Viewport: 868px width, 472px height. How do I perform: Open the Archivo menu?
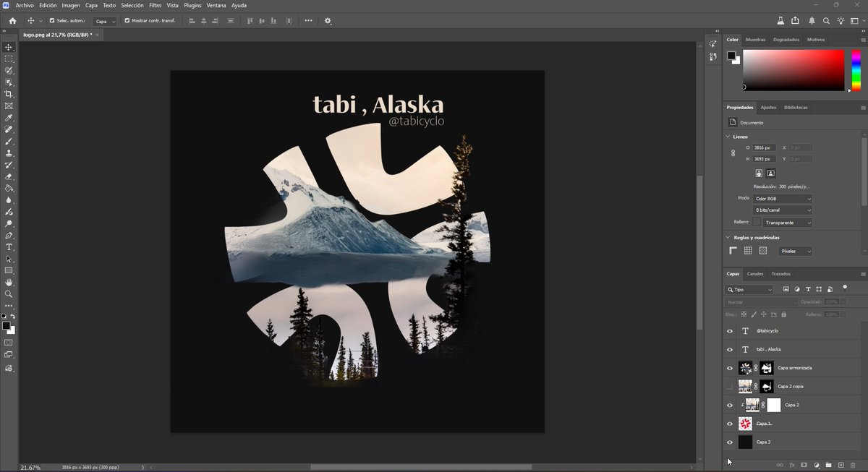[x=25, y=5]
